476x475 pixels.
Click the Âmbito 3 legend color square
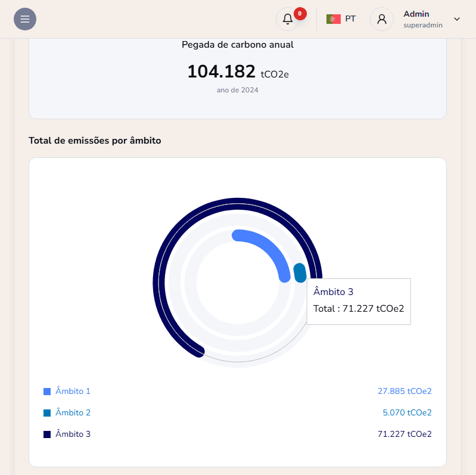click(x=47, y=434)
